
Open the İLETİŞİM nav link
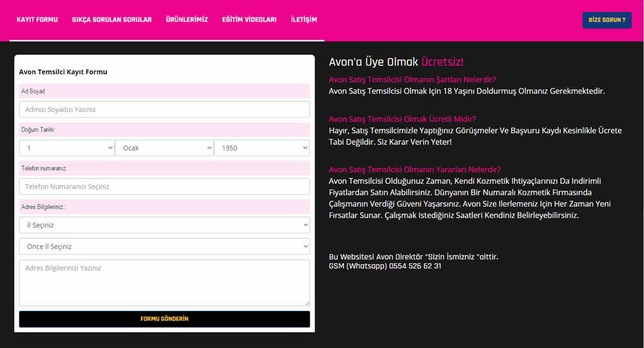click(304, 19)
